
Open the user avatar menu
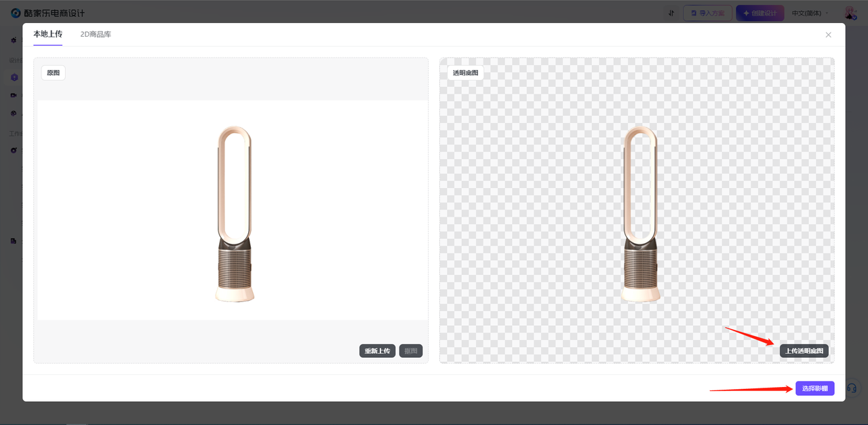[x=850, y=13]
